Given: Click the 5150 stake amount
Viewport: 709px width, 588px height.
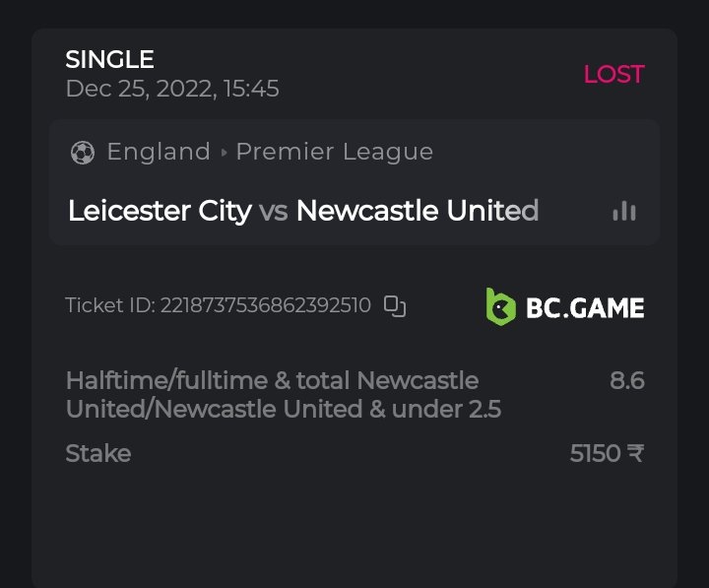Looking at the screenshot, I should [x=595, y=453].
